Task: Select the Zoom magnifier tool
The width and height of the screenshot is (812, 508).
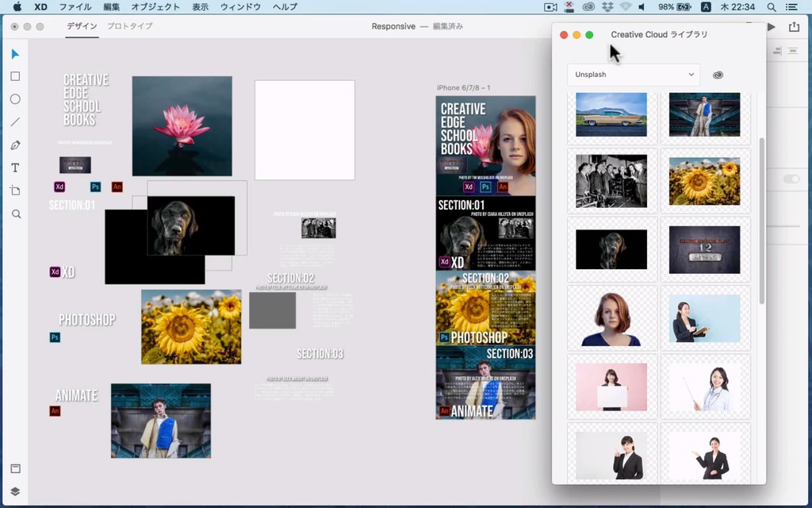Action: 16,214
